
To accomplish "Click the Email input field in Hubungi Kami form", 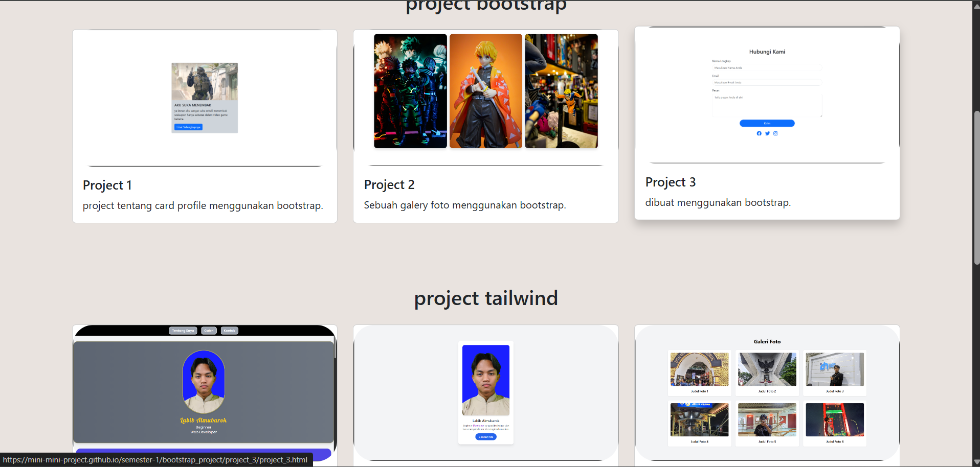I will 767,82.
